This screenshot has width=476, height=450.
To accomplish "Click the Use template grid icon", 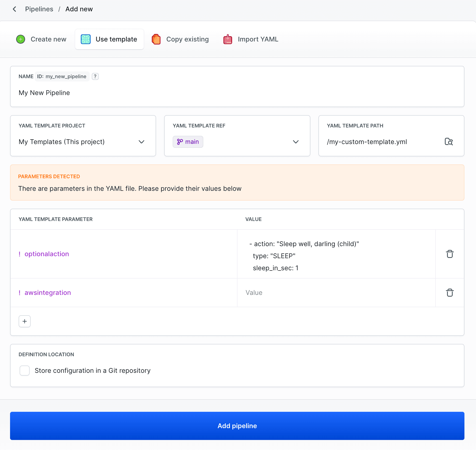I will pyautogui.click(x=85, y=39).
